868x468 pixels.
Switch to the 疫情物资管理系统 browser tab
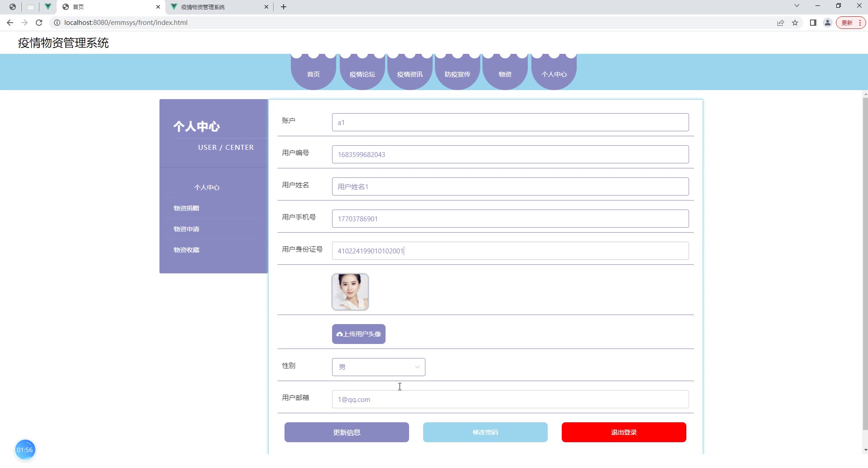coord(219,7)
